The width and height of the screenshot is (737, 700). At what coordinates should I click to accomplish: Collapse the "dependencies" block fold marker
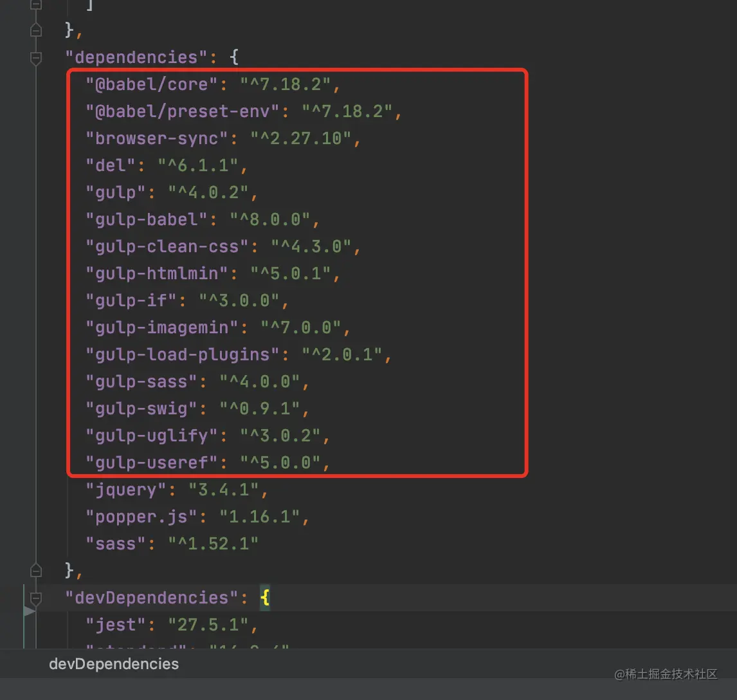coord(36,59)
